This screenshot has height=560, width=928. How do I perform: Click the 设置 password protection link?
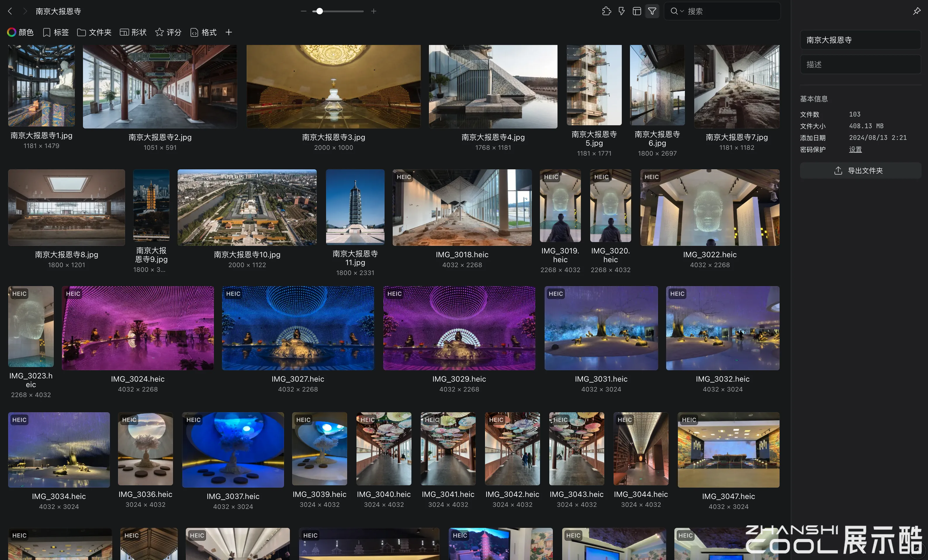[x=855, y=149]
